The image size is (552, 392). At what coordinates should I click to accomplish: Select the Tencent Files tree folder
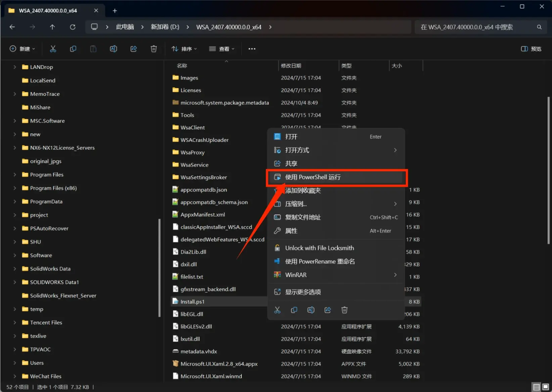[46, 322]
